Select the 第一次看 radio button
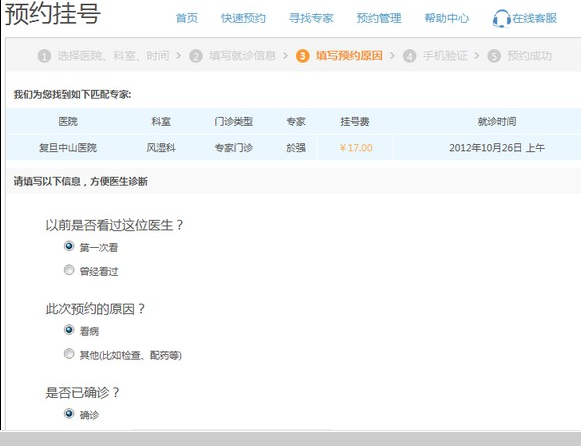Viewport: 581px width, 446px height. (x=69, y=246)
